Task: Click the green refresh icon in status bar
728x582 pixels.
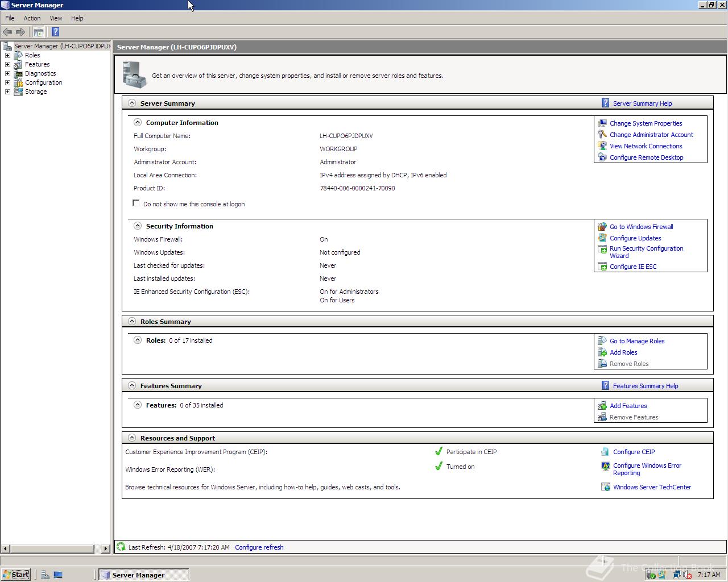Action: point(121,547)
